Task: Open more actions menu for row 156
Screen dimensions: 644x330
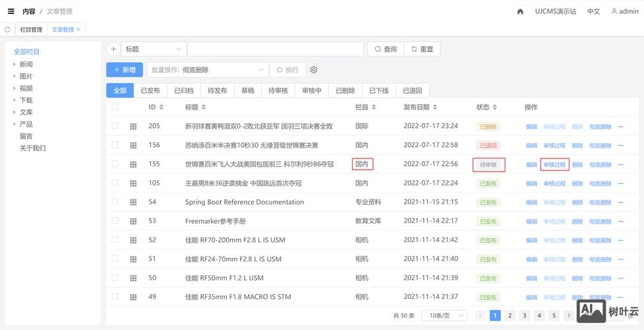Action: pyautogui.click(x=620, y=146)
